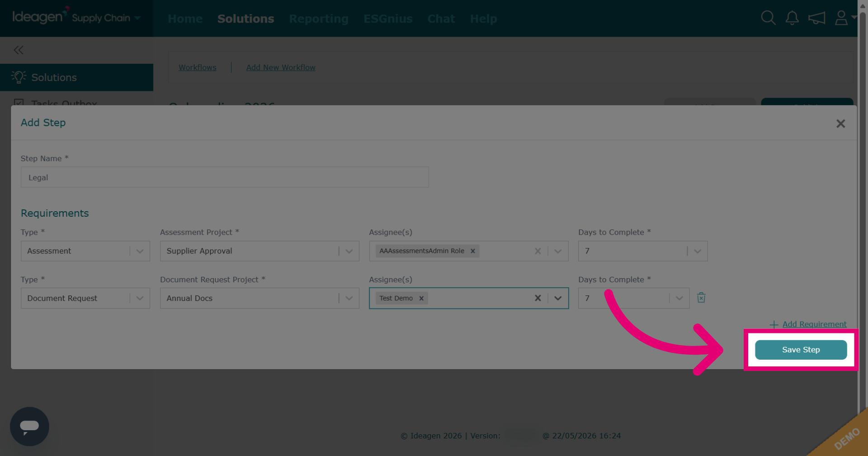Remove the Test Demo assignee tag
This screenshot has width=868, height=456.
click(x=421, y=299)
